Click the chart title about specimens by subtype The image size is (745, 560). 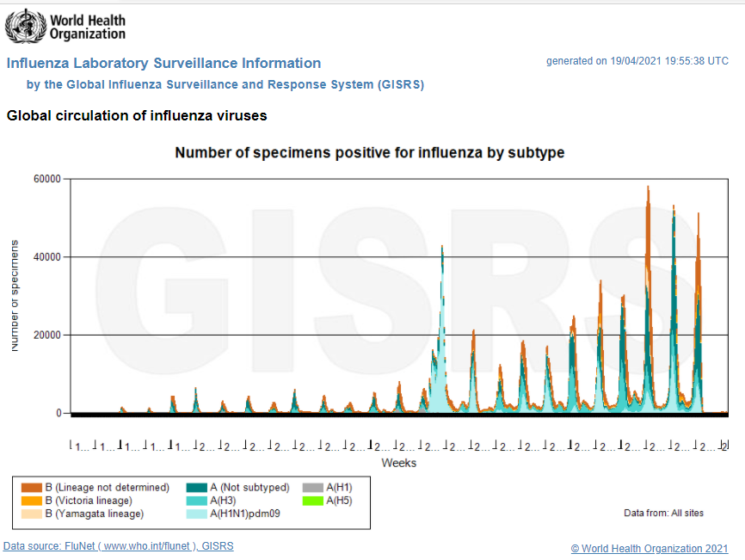(x=370, y=153)
